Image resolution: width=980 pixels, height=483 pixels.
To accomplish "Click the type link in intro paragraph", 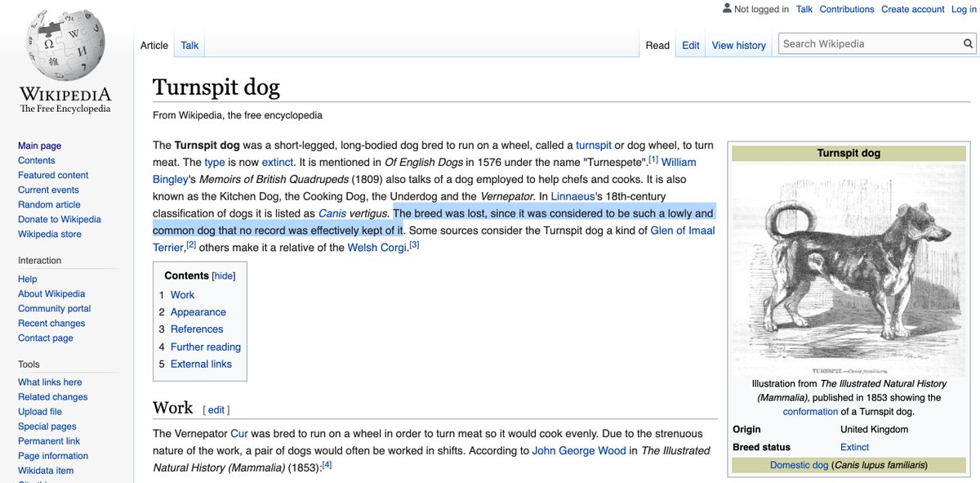I will click(215, 162).
